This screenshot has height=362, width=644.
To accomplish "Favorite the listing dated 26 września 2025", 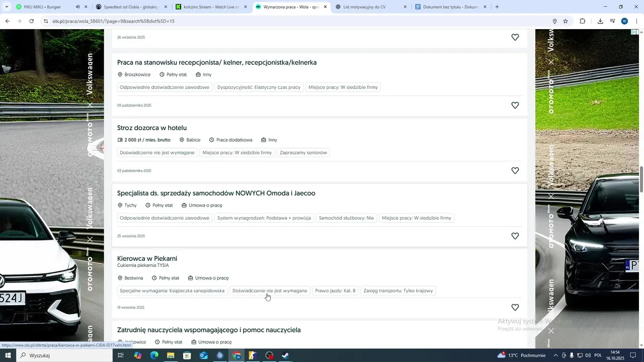I will tap(515, 37).
